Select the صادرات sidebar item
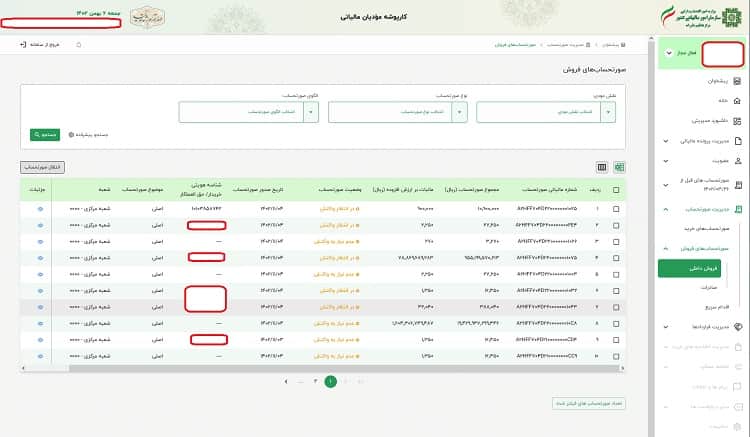 point(708,287)
